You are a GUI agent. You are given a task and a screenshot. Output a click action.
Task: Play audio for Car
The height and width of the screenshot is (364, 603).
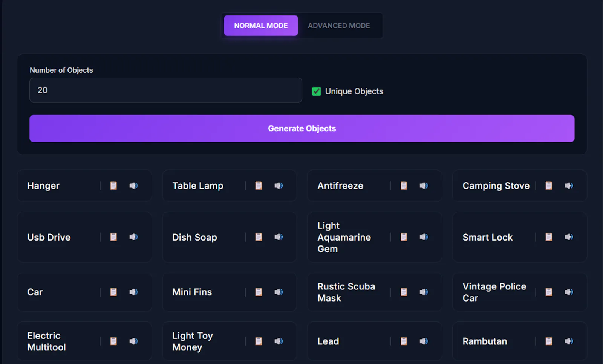click(133, 292)
